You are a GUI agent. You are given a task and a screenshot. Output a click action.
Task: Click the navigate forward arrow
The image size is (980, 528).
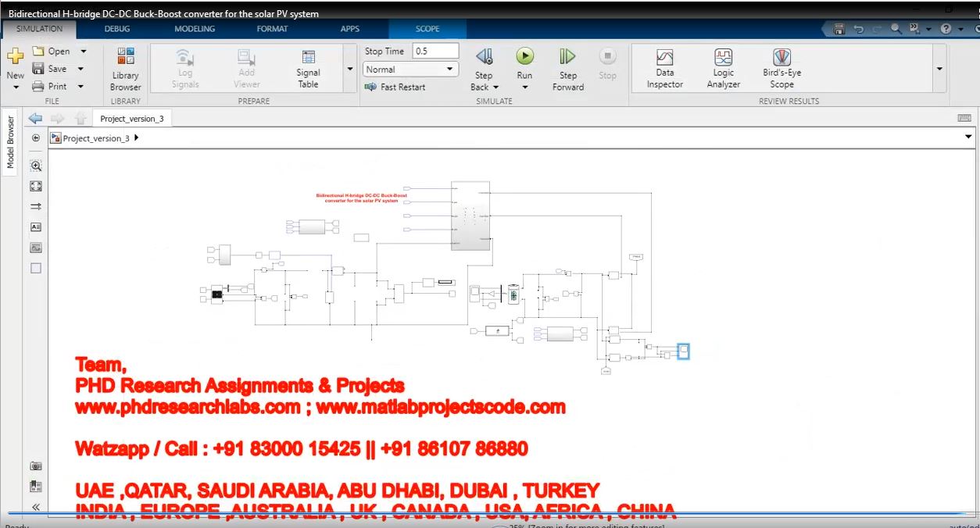57,119
